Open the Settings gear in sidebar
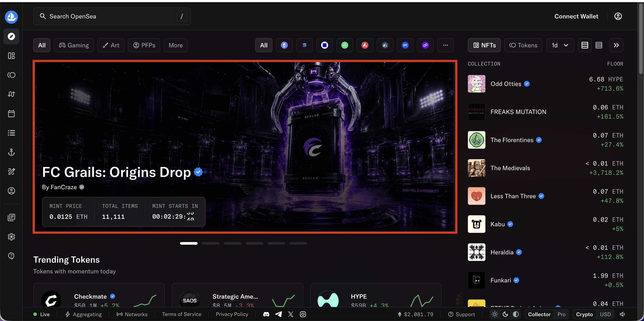 [x=11, y=237]
